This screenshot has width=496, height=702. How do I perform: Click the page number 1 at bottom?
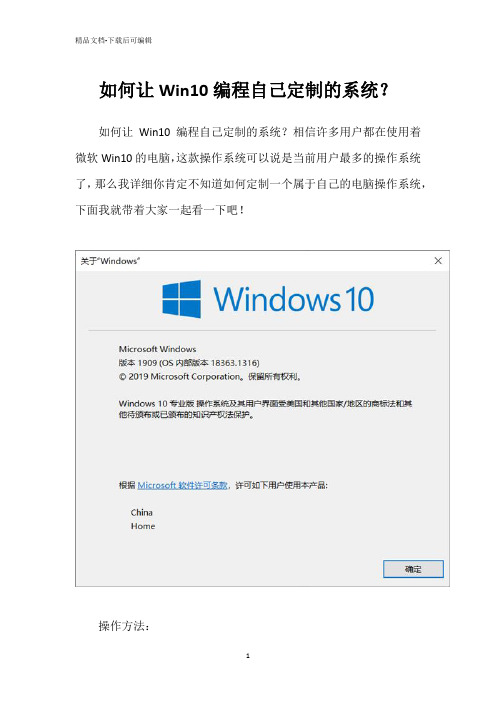tap(248, 656)
